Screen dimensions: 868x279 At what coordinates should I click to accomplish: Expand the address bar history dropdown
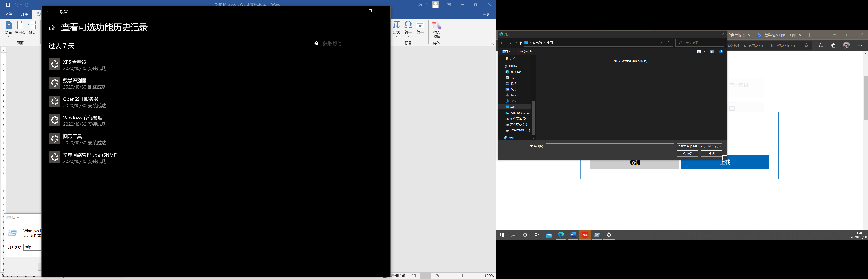[x=660, y=43]
